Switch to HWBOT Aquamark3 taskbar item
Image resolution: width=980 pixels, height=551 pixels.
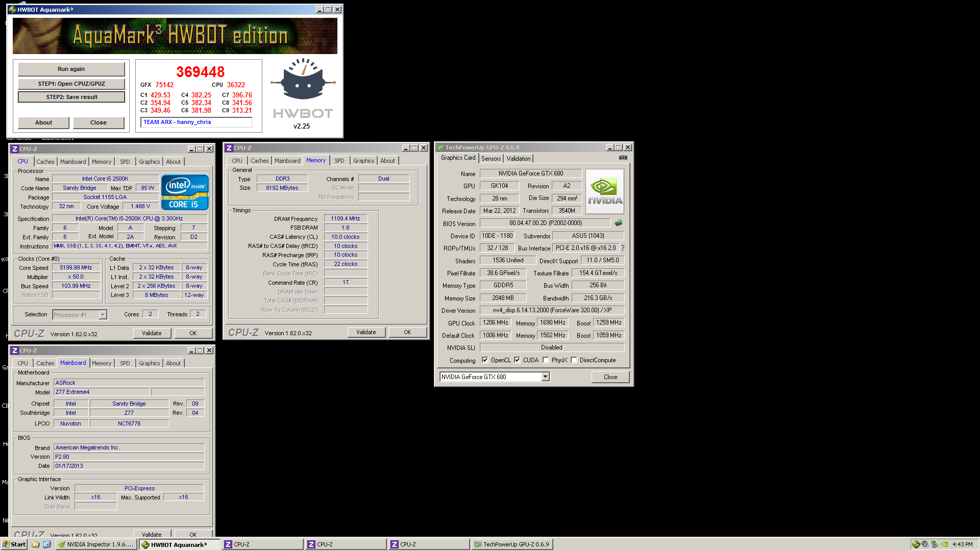180,544
